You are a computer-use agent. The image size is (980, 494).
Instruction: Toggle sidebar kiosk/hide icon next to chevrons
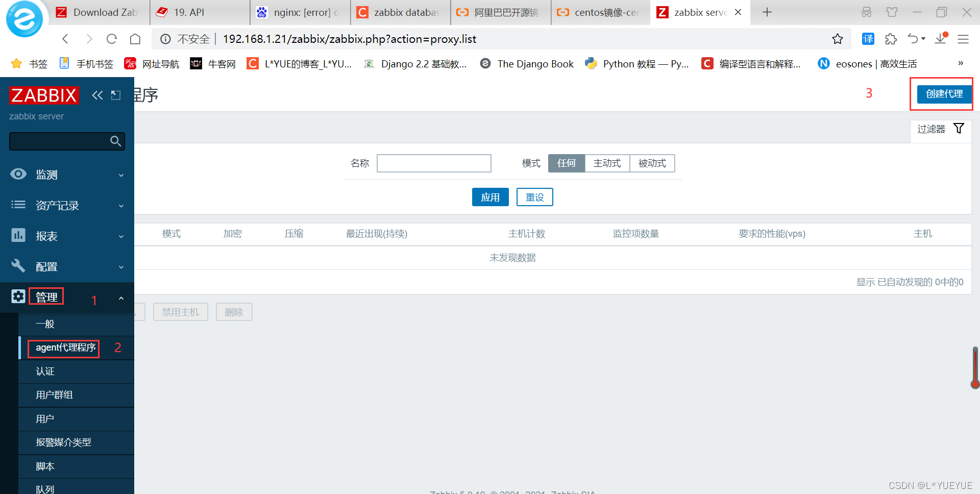pyautogui.click(x=116, y=95)
